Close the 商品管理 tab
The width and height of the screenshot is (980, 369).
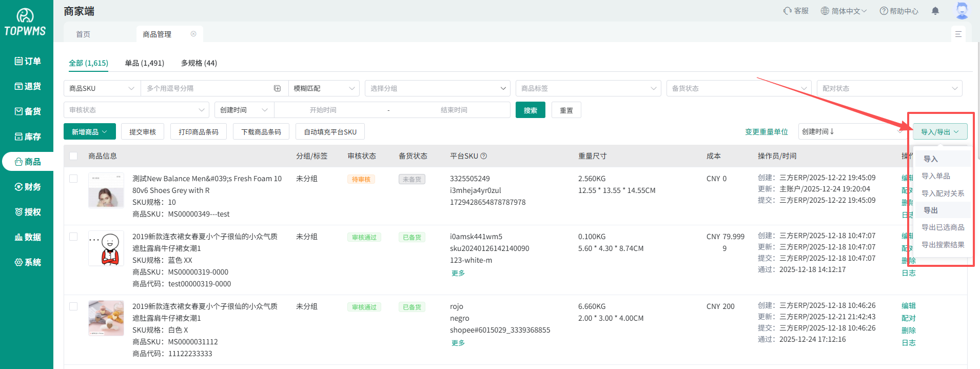[x=193, y=34]
